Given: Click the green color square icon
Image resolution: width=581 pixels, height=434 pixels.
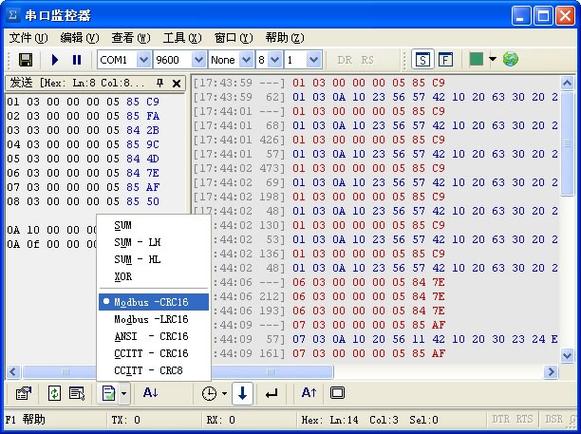Looking at the screenshot, I should pos(476,59).
